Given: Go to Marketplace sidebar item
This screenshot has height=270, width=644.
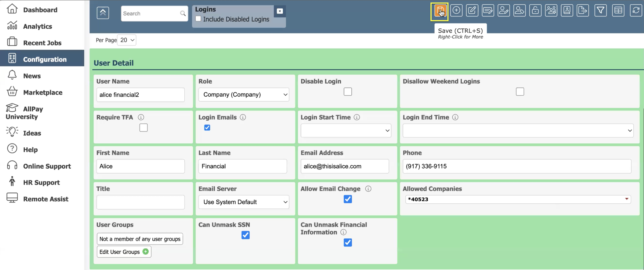Looking at the screenshot, I should point(42,92).
